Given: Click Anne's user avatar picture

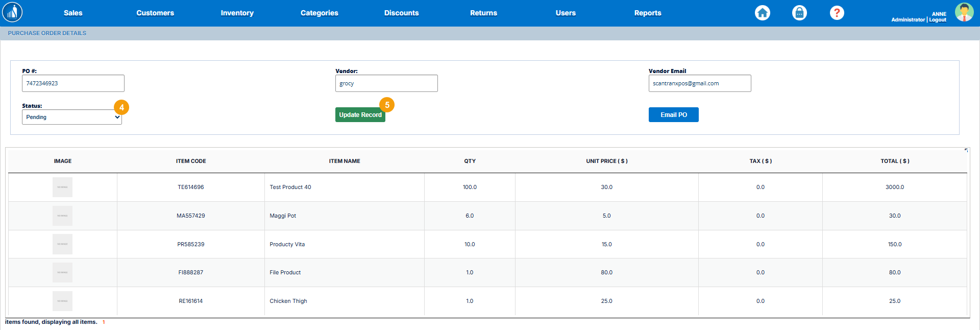Looking at the screenshot, I should tap(964, 12).
